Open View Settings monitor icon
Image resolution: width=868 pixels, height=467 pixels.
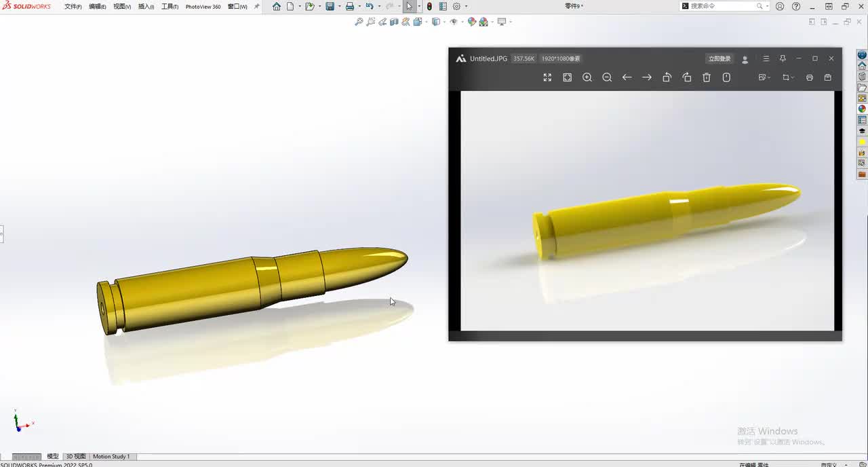(502, 22)
